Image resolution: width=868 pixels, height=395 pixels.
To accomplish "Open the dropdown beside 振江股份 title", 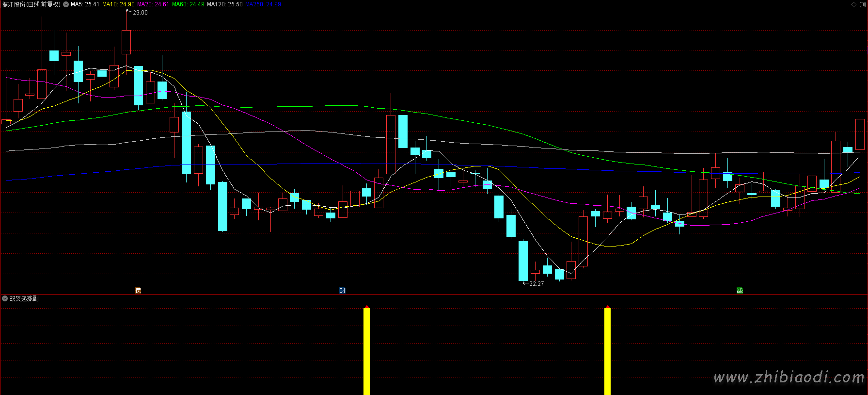I will coord(66,4).
